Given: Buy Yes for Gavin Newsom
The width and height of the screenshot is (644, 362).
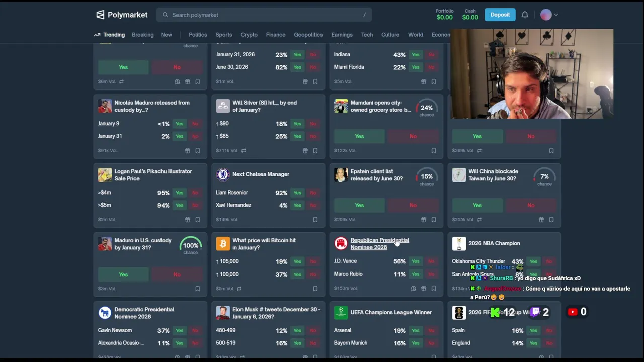Looking at the screenshot, I should [x=180, y=330].
